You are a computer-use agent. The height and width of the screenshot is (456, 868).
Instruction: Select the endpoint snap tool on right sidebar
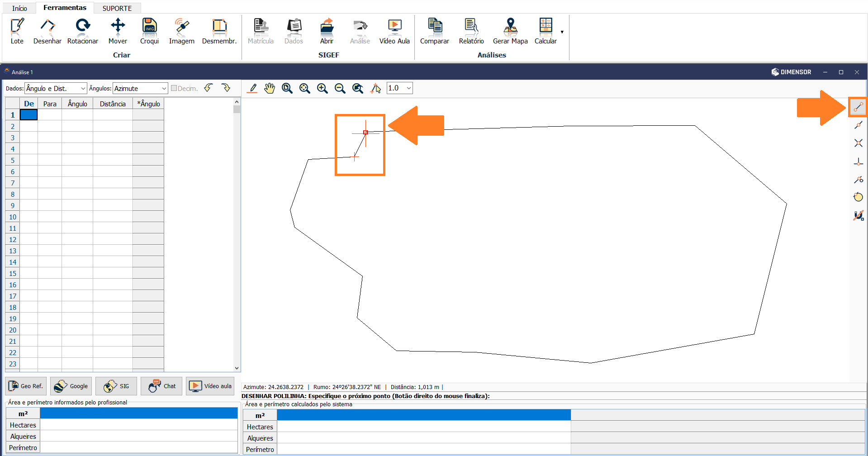(x=858, y=107)
